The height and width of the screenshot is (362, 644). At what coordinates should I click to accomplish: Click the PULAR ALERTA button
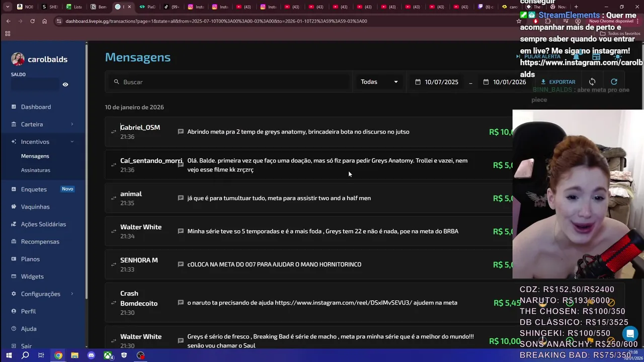538,57
